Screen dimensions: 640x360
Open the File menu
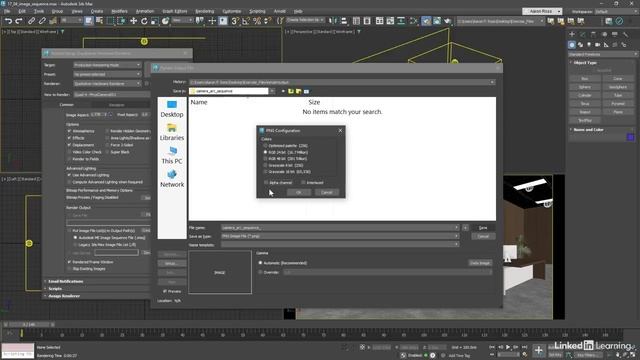point(7,11)
